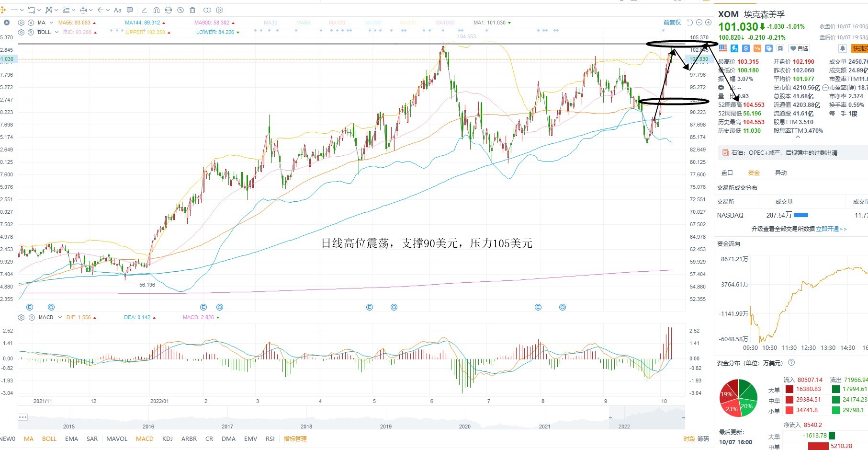Expand the MACD indicator dropdown chevron
The width and height of the screenshot is (868, 450).
click(x=60, y=317)
